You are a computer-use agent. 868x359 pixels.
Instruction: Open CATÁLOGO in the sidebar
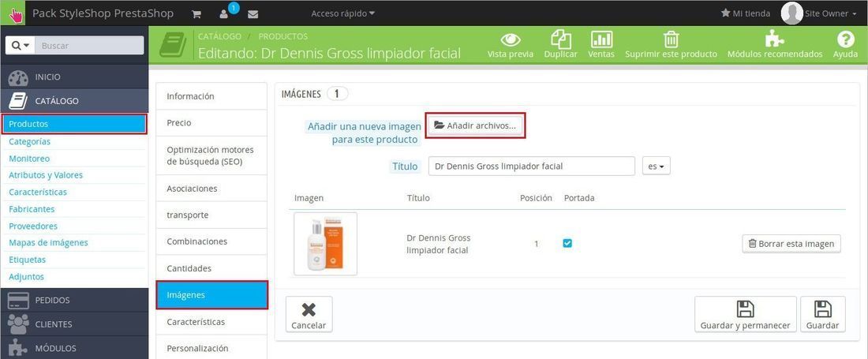(x=74, y=101)
